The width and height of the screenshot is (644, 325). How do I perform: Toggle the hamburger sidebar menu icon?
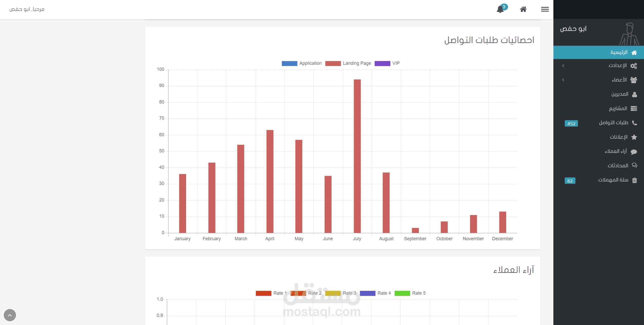tap(545, 9)
